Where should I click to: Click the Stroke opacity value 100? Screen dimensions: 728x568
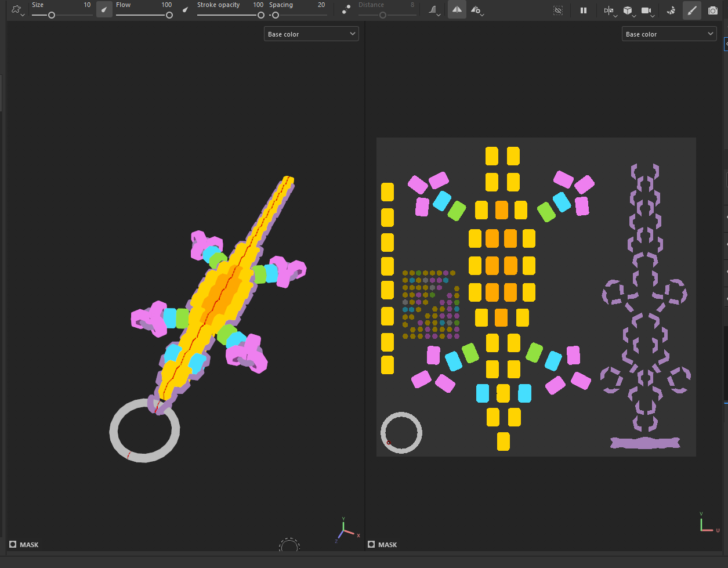258,5
